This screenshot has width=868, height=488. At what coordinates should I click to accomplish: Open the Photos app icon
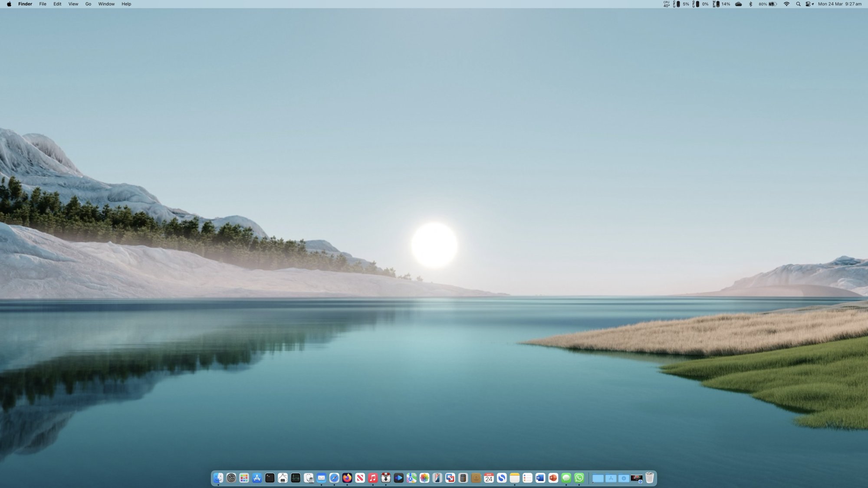(424, 478)
